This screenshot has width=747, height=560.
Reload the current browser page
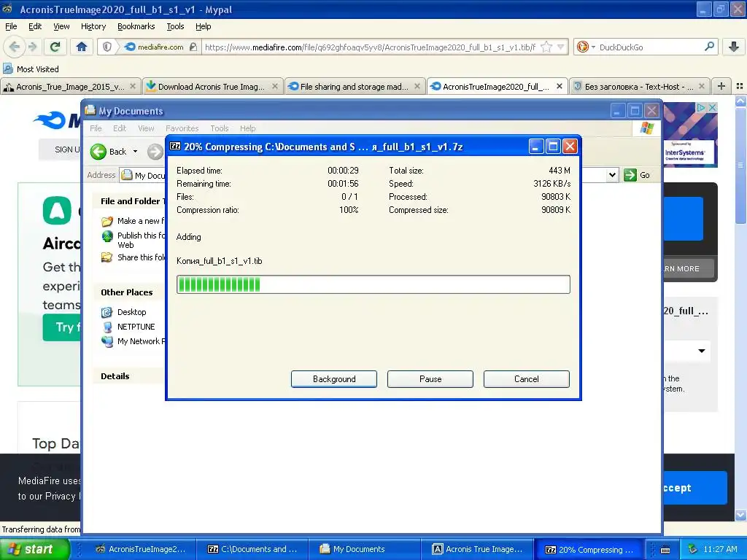point(55,47)
